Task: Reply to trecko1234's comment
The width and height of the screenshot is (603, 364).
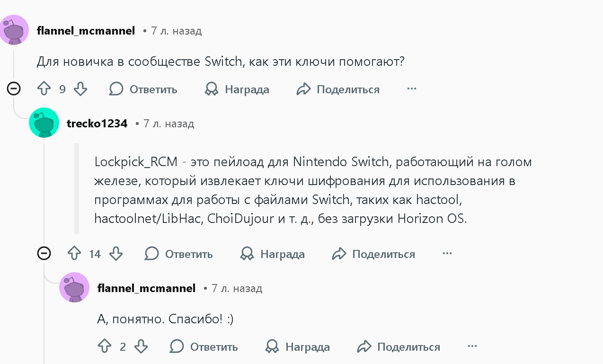Action: click(179, 254)
